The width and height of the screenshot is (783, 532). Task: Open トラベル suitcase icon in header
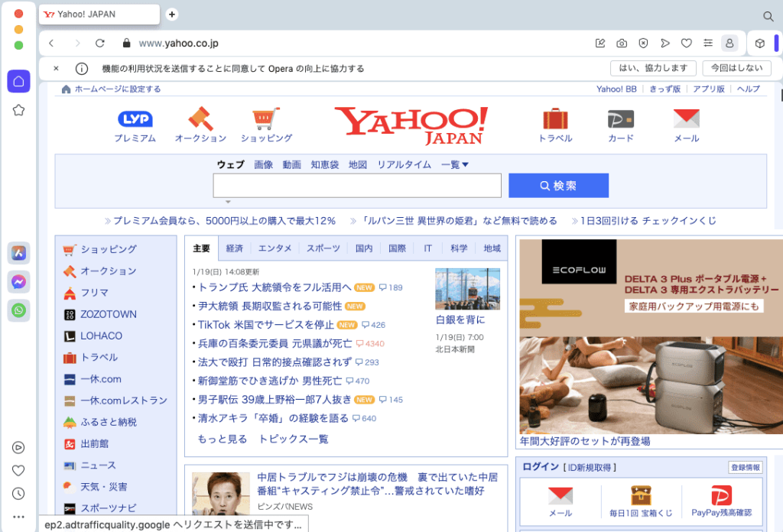tap(555, 126)
